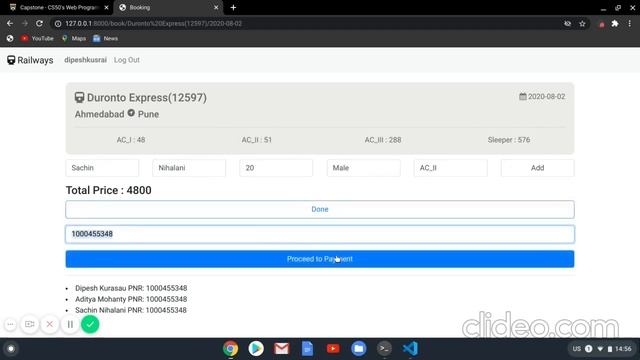Click Proceed to Payment button
The width and height of the screenshot is (640, 360).
click(320, 259)
